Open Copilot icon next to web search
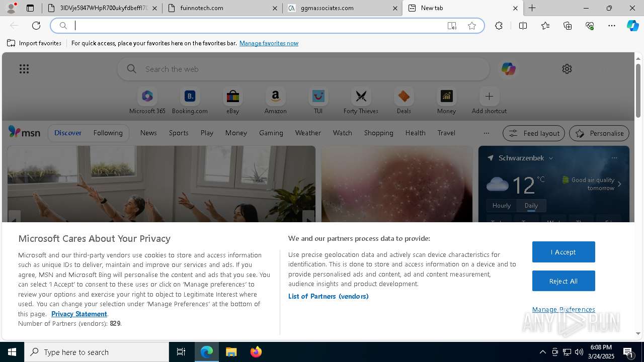The height and width of the screenshot is (362, 644). [x=508, y=69]
